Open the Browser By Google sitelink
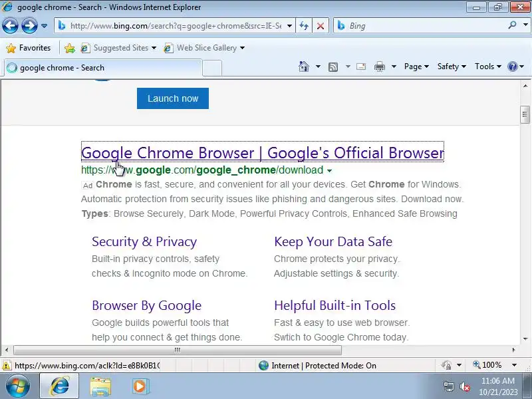The height and width of the screenshot is (399, 532). [146, 305]
